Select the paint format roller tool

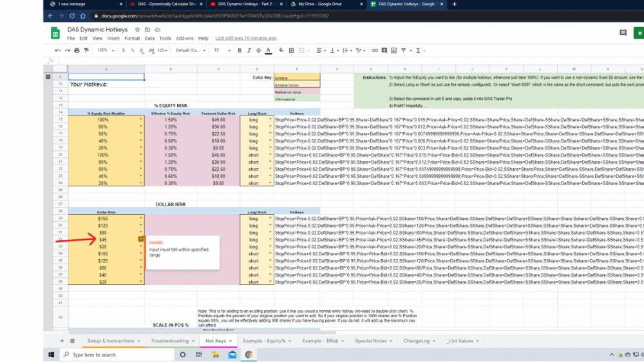pyautogui.click(x=86, y=50)
